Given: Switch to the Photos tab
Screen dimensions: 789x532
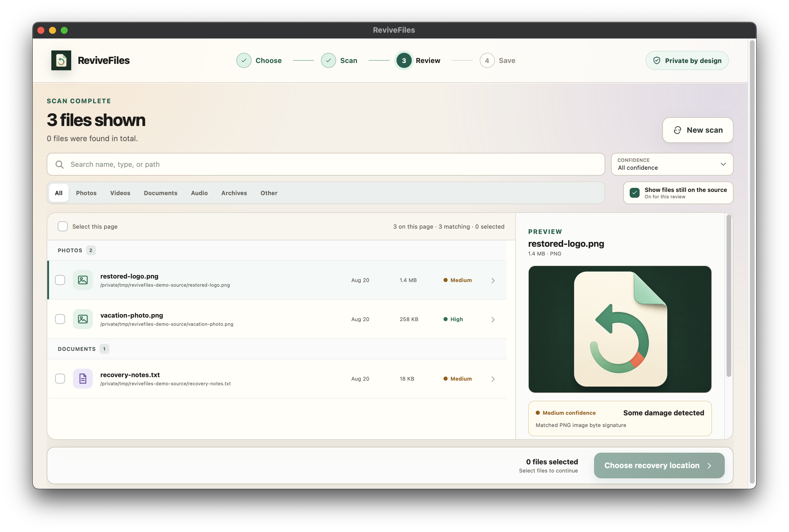Looking at the screenshot, I should click(x=86, y=193).
